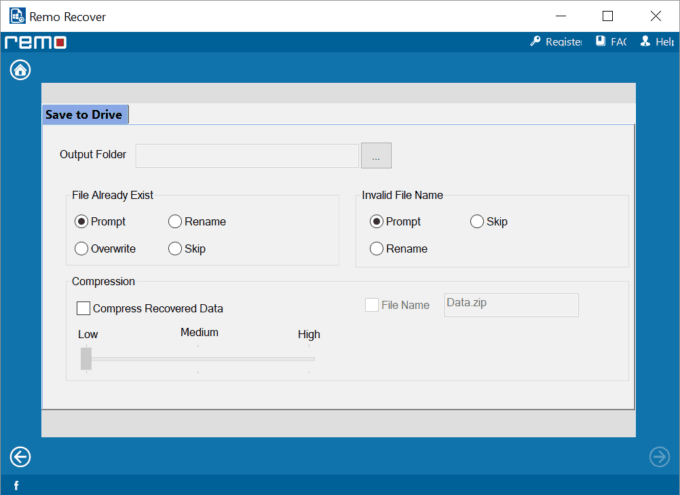Open the FAQ page
The image size is (680, 495).
(611, 42)
